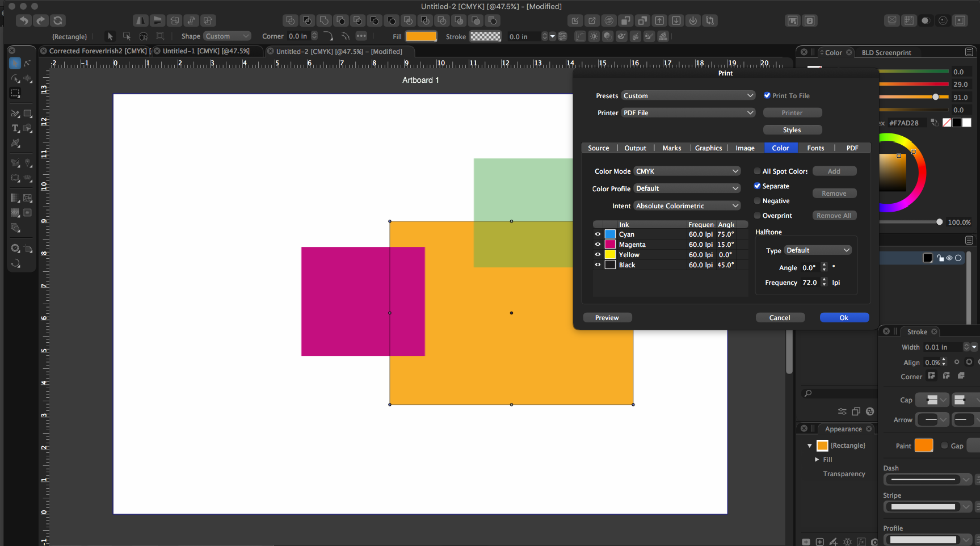This screenshot has width=980, height=546.
Task: Pick the marquee selection tool in the toolbox
Action: [15, 93]
